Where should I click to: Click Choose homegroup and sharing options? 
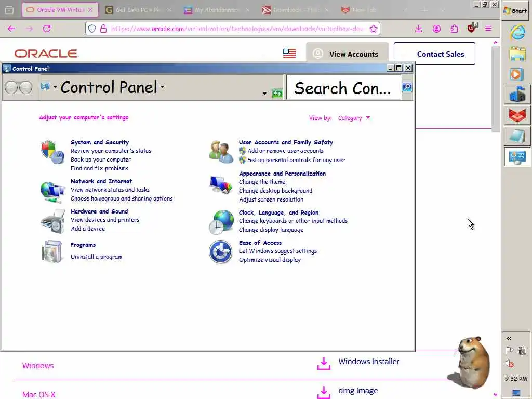(x=122, y=198)
